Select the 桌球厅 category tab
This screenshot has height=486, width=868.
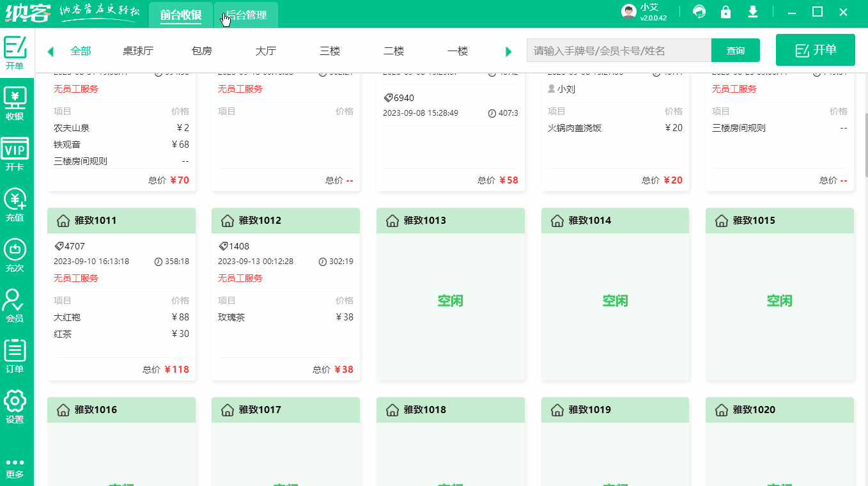(x=138, y=51)
